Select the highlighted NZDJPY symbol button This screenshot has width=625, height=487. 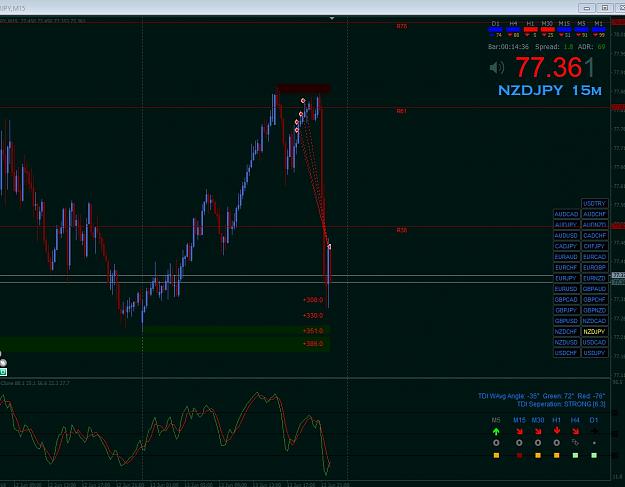coord(595,332)
